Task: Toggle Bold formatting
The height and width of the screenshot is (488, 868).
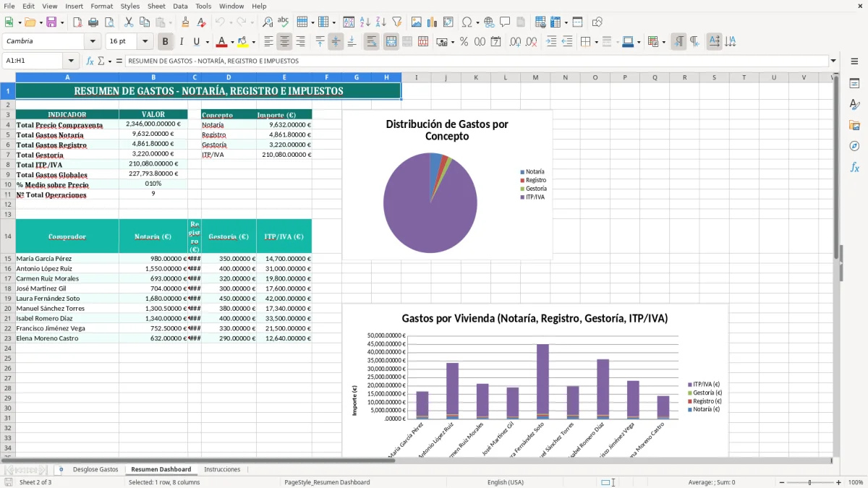Action: pyautogui.click(x=166, y=42)
